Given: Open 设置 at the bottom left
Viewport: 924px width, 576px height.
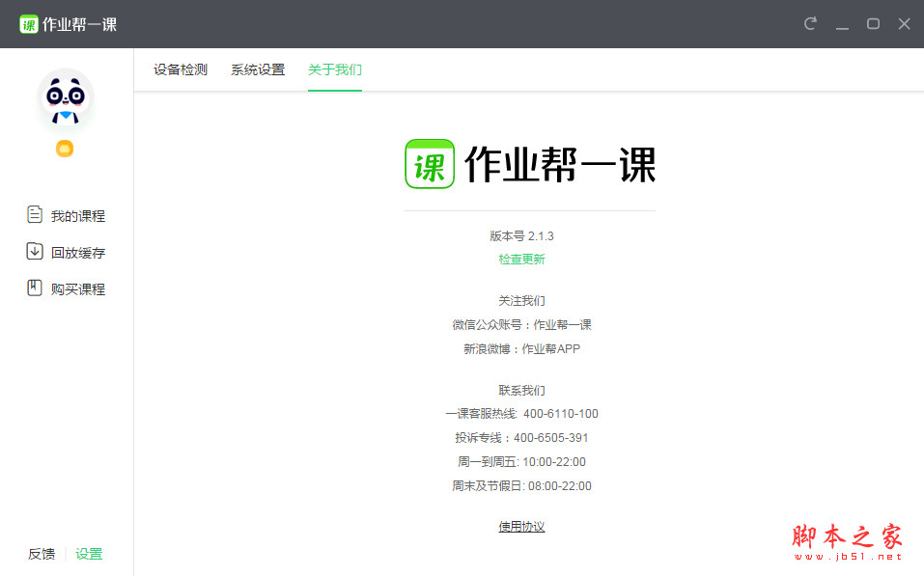Looking at the screenshot, I should [89, 554].
